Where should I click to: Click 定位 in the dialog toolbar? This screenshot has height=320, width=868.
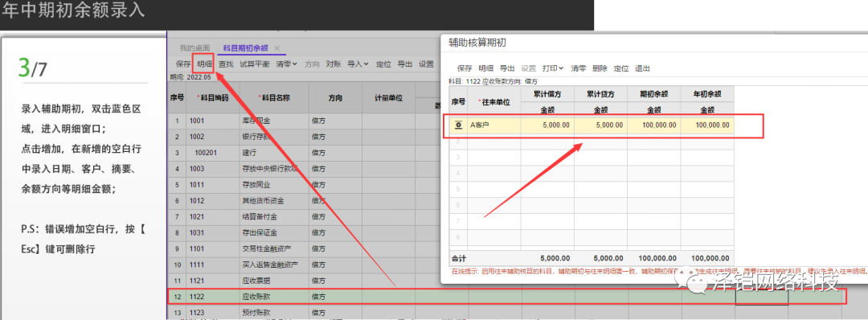[x=621, y=68]
